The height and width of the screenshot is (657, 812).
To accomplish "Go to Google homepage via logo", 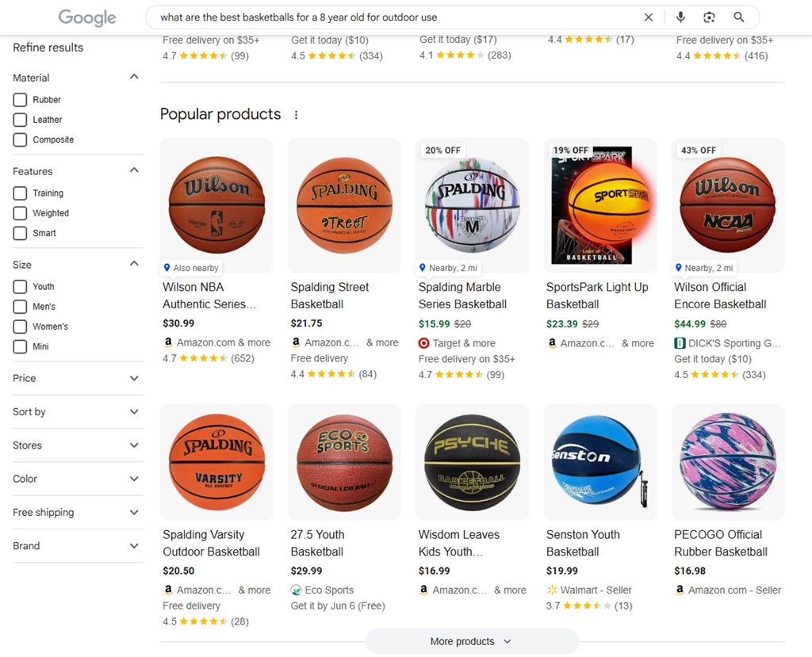I will pos(87,17).
